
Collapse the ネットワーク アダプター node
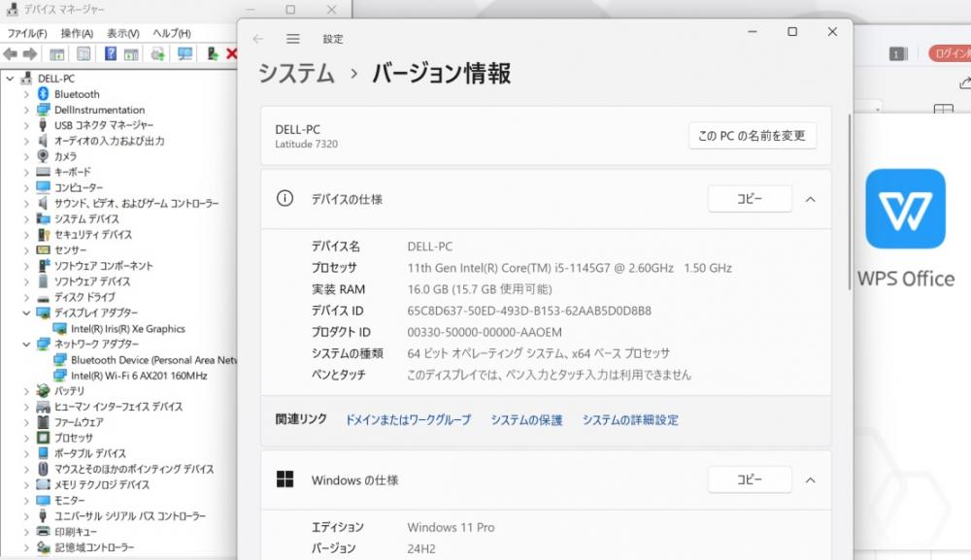tap(26, 344)
